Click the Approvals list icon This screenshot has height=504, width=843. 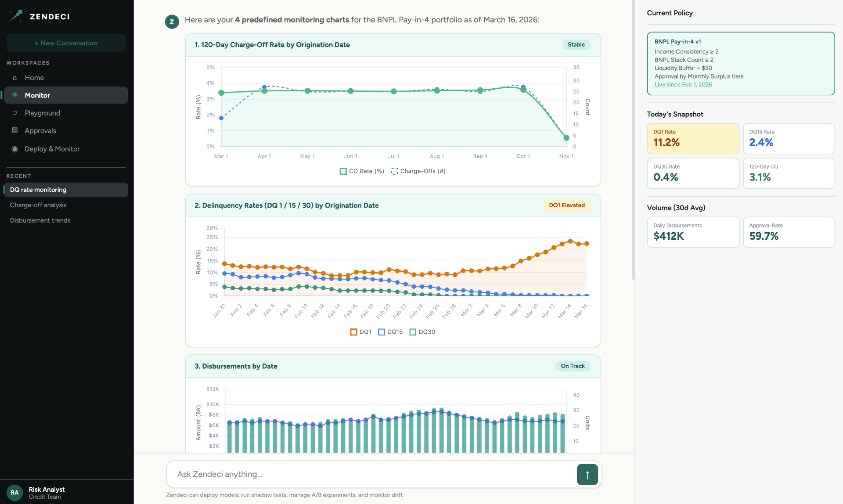click(x=15, y=130)
